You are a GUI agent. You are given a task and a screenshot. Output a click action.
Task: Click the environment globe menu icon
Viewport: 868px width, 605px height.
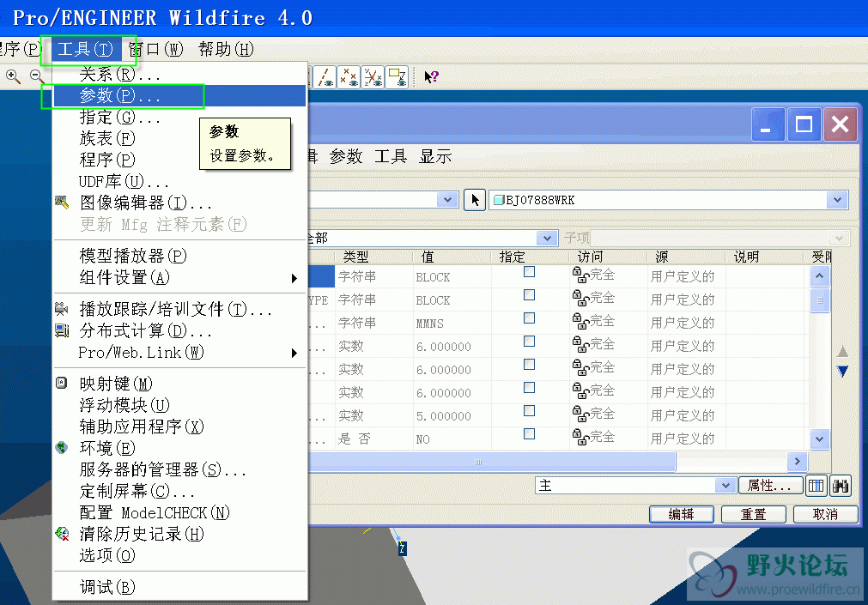pyautogui.click(x=62, y=447)
